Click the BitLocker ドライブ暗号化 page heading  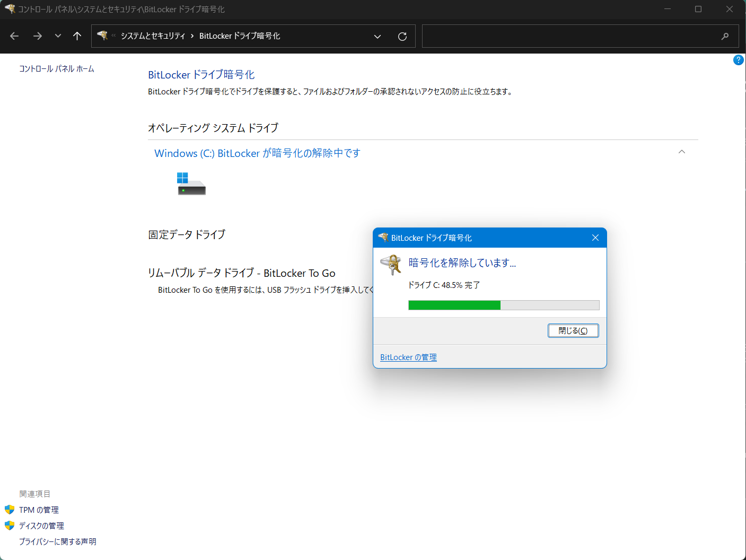pos(201,75)
